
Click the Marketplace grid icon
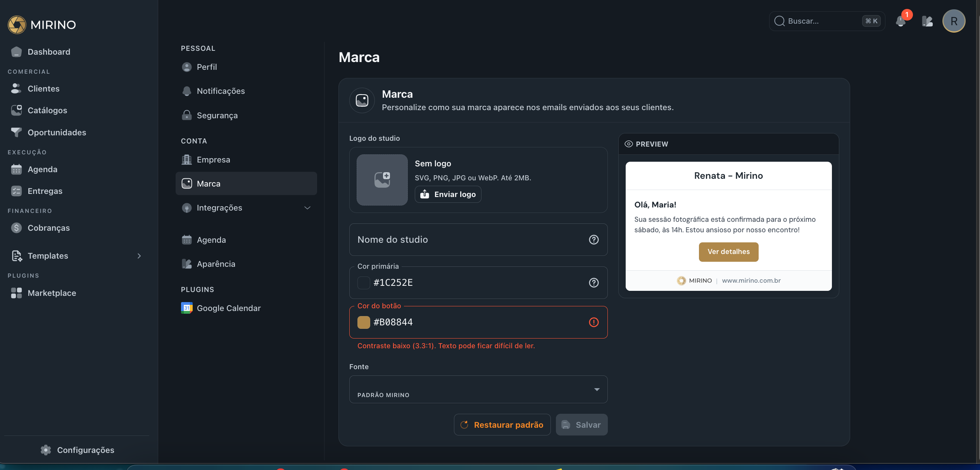point(16,293)
